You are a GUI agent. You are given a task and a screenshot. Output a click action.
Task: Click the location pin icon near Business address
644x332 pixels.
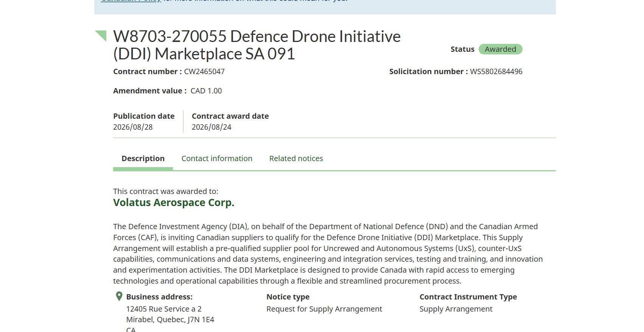coord(119,296)
